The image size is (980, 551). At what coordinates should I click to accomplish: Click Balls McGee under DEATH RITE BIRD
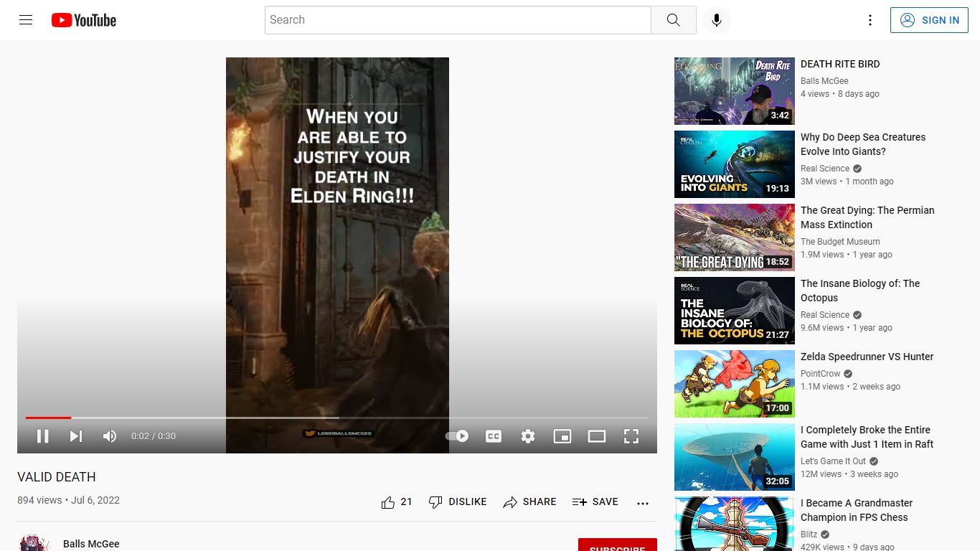(824, 81)
